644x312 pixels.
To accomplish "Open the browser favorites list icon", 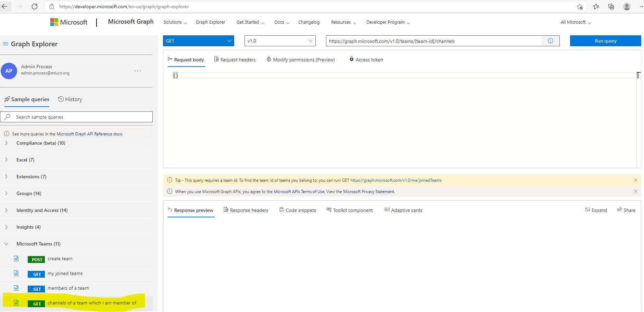I will [x=596, y=7].
